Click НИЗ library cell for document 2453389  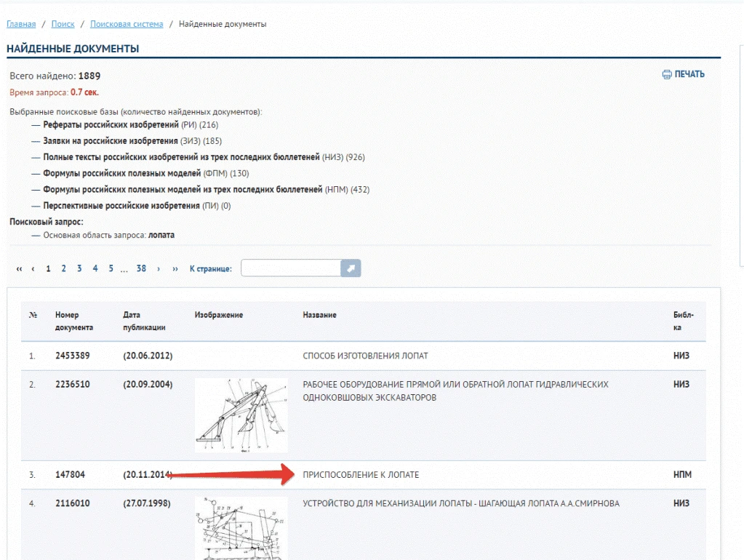(x=681, y=356)
